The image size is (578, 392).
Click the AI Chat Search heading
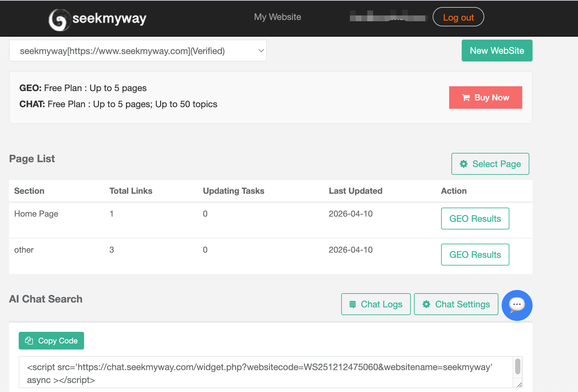click(x=46, y=299)
